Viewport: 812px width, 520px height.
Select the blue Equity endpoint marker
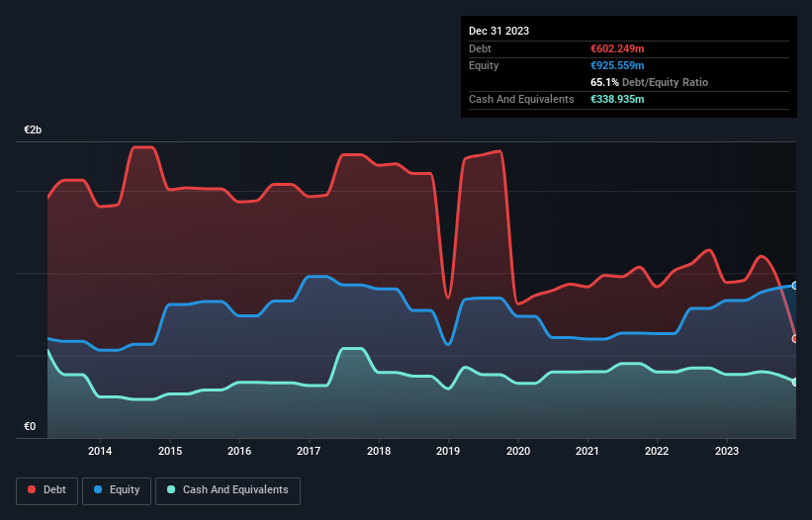click(x=795, y=286)
